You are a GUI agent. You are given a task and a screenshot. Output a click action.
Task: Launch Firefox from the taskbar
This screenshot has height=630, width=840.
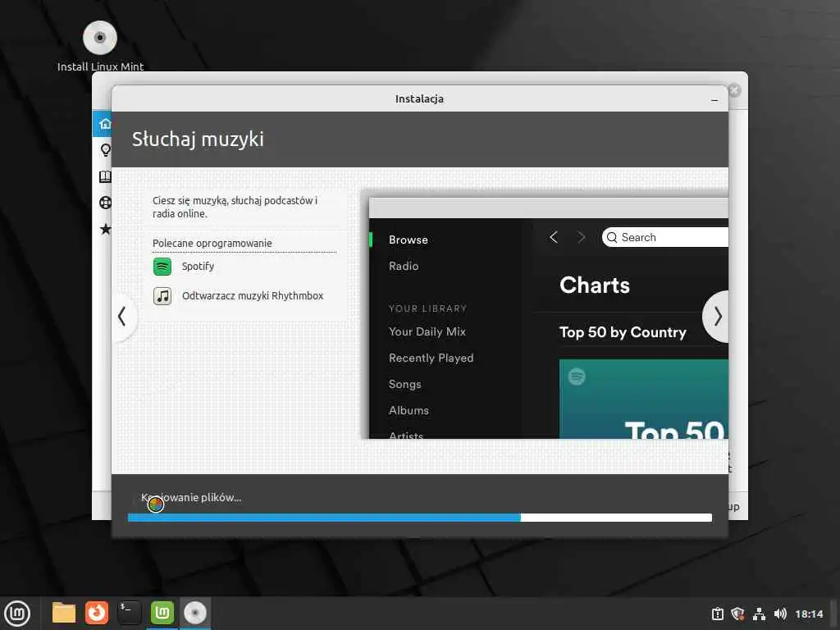tap(97, 613)
